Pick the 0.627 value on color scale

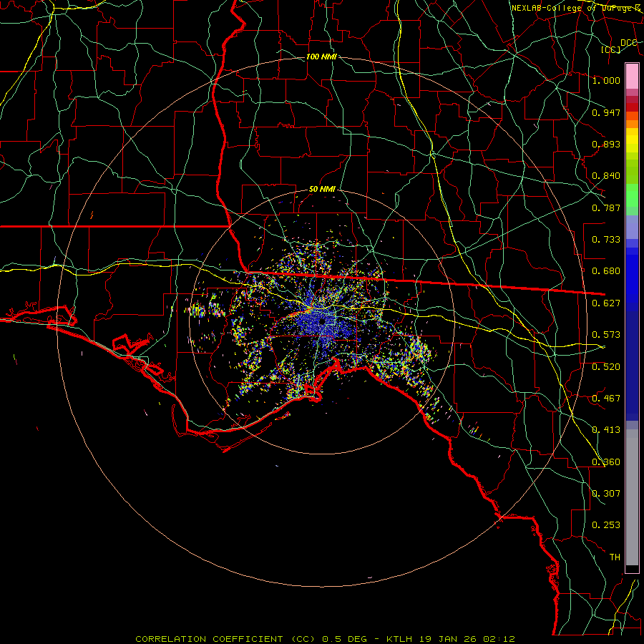click(x=606, y=303)
